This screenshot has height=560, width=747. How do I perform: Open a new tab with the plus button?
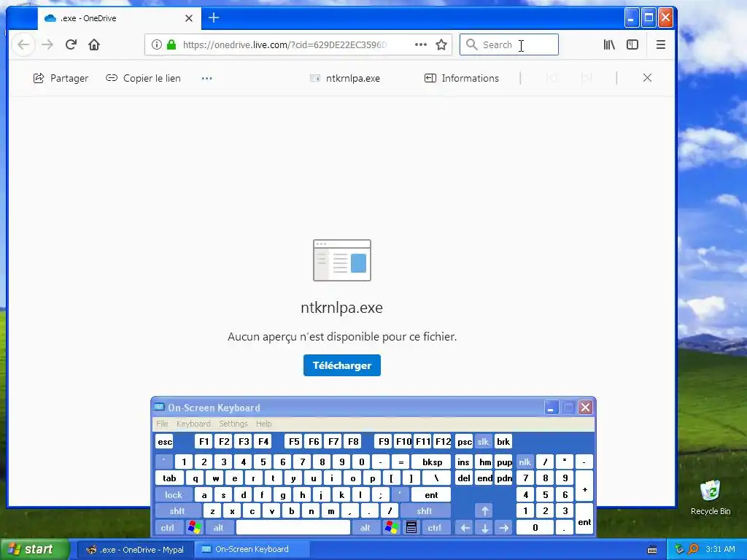point(214,18)
